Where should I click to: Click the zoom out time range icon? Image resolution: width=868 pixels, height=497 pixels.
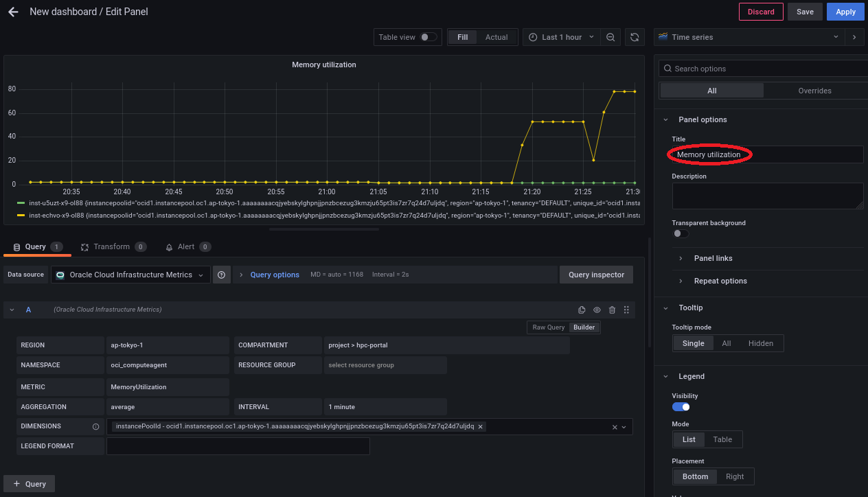click(610, 37)
